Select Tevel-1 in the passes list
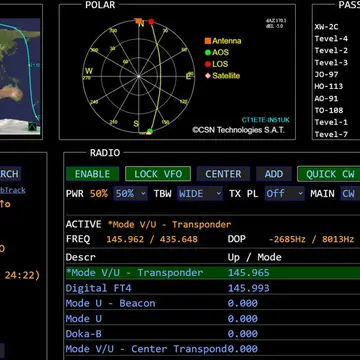Screen dimensions: 360x360 click(331, 122)
